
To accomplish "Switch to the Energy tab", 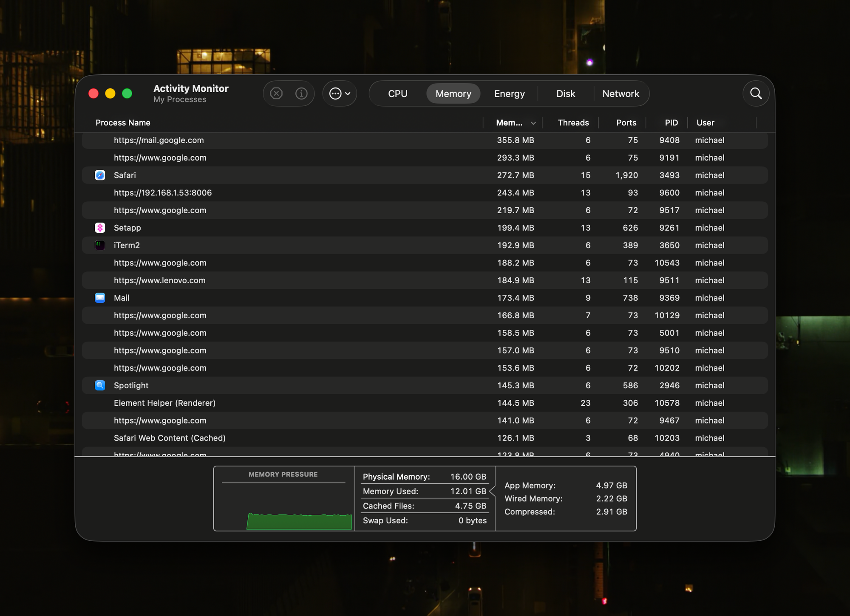I will (509, 93).
